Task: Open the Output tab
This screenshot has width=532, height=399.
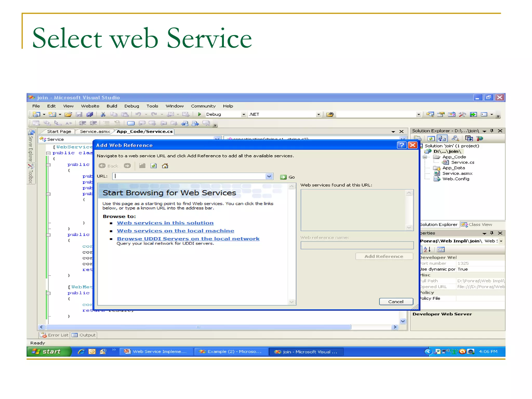Action: (x=84, y=335)
